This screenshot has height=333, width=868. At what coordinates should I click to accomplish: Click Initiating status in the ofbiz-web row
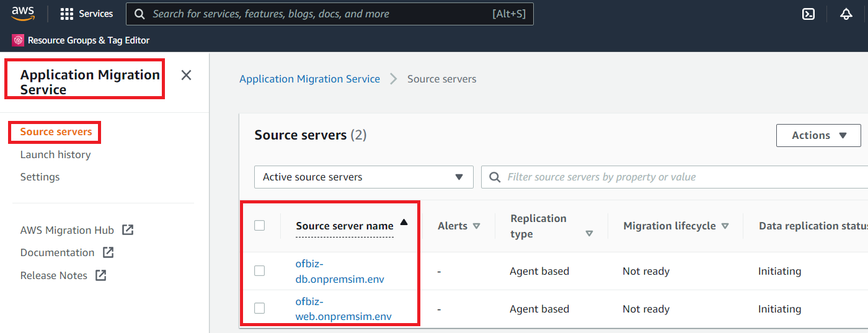pyautogui.click(x=779, y=309)
